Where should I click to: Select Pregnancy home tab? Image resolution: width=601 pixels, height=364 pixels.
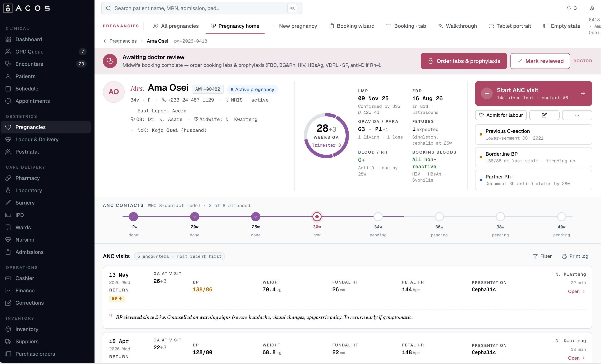(235, 26)
